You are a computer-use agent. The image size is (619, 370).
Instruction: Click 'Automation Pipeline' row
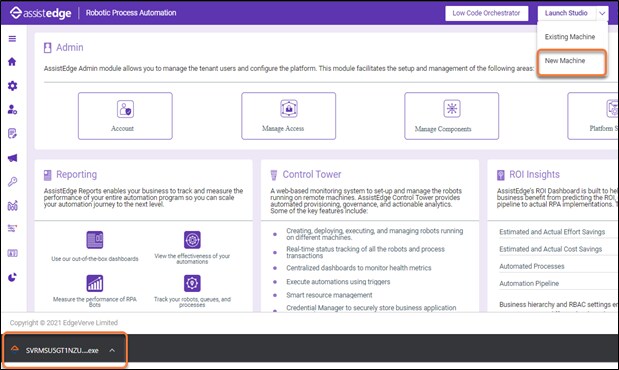pyautogui.click(x=529, y=284)
